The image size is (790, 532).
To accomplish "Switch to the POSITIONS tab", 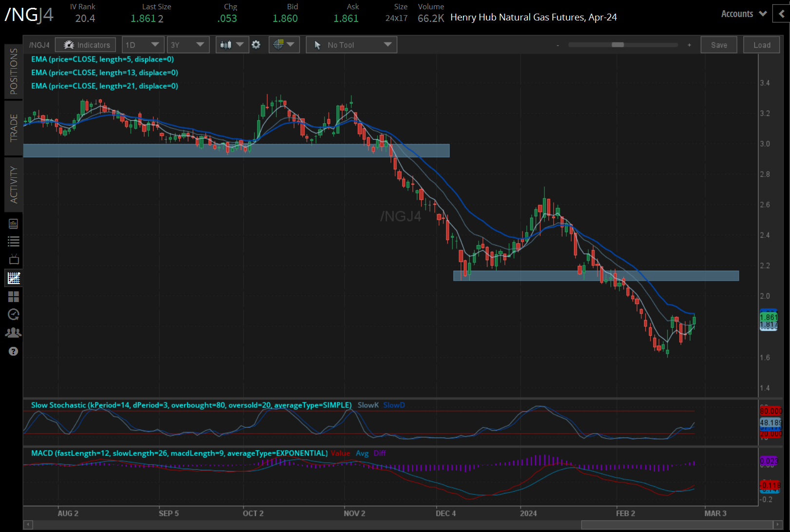I will 14,71.
